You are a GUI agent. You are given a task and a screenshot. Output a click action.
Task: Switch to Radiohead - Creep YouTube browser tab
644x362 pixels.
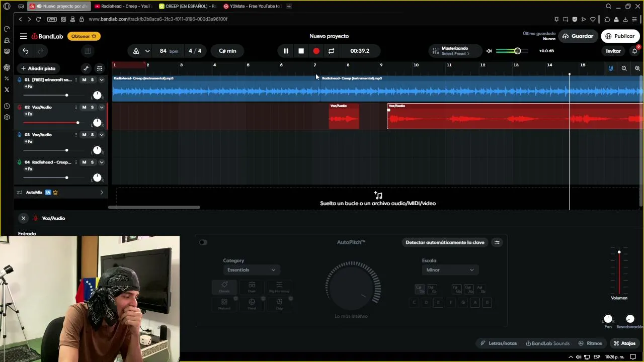click(x=123, y=7)
